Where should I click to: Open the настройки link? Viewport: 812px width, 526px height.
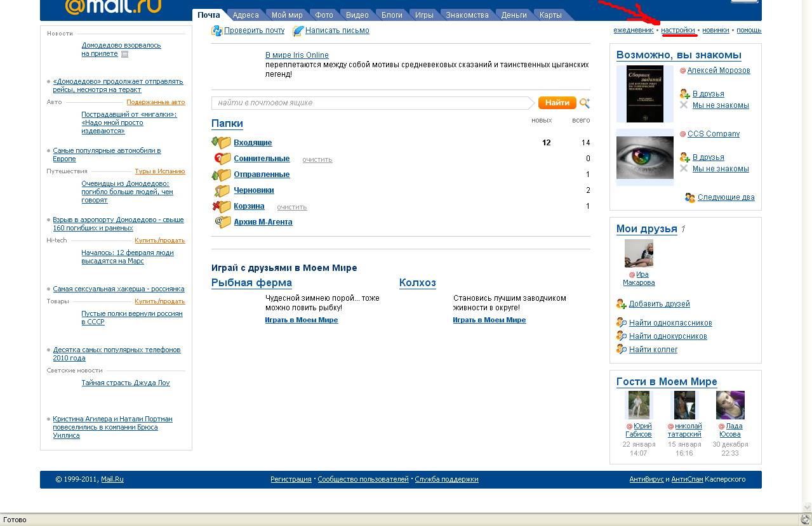tap(678, 30)
